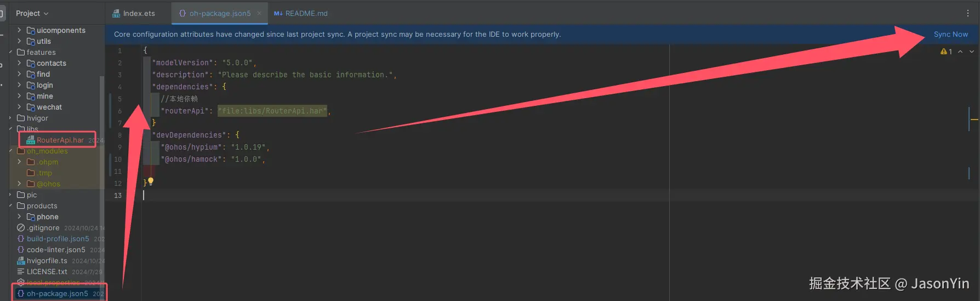The image size is (980, 301).
Task: Close the oh-package.json5 tab
Action: tap(259, 13)
